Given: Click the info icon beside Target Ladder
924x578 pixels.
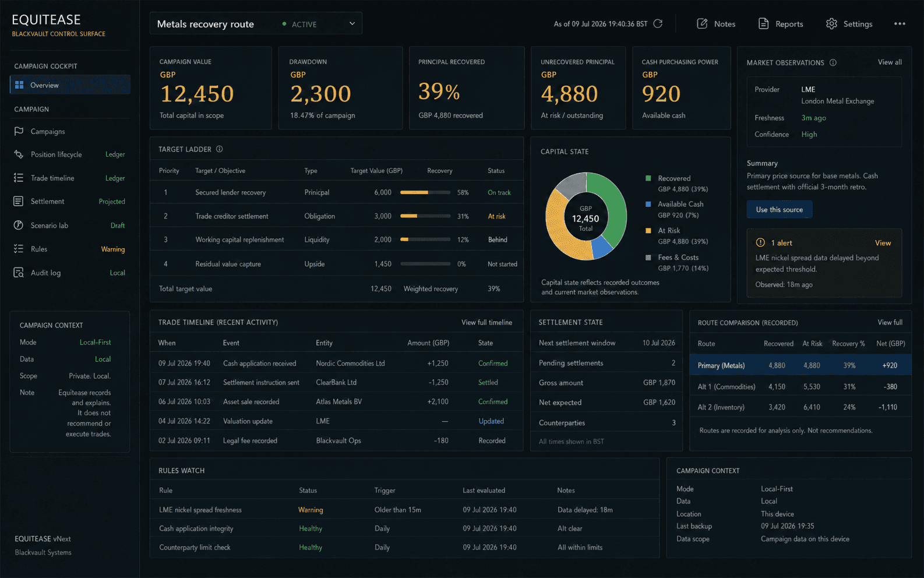Looking at the screenshot, I should (x=220, y=149).
